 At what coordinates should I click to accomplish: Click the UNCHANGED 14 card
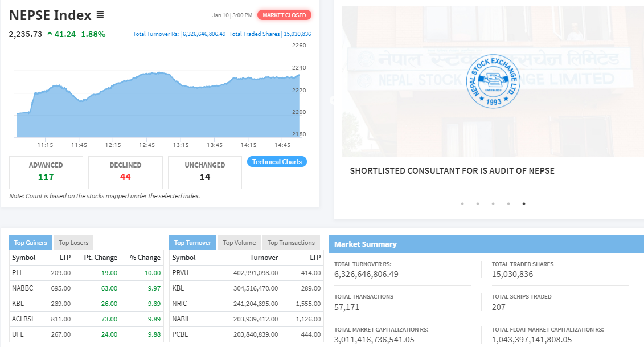coord(205,172)
